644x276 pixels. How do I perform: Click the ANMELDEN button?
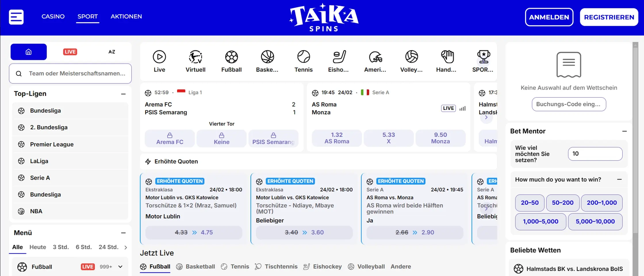pyautogui.click(x=549, y=17)
